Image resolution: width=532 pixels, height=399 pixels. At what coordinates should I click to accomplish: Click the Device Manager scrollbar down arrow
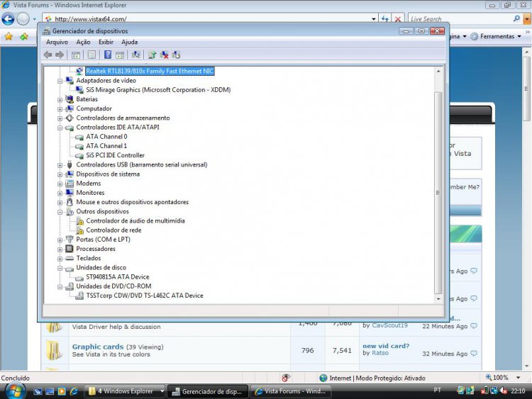pos(438,298)
